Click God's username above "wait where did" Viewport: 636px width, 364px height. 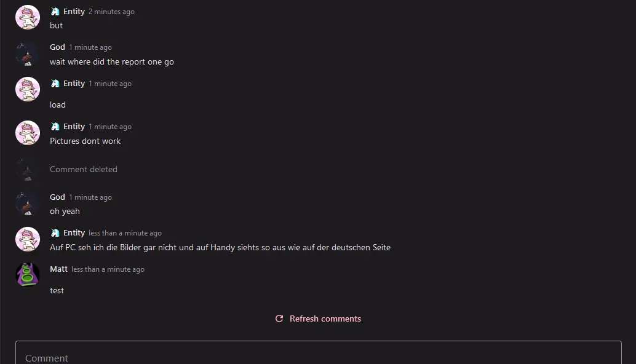[x=57, y=47]
